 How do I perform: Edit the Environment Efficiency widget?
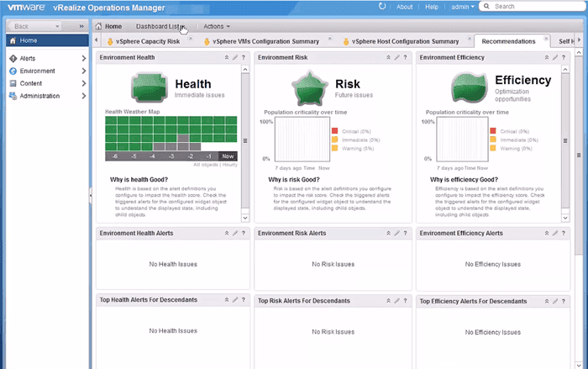(555, 57)
